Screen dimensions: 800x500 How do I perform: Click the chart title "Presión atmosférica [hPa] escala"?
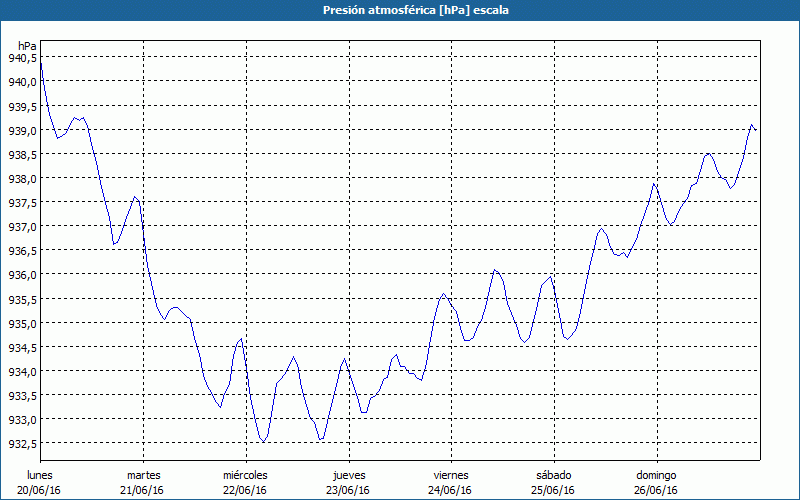400,10
